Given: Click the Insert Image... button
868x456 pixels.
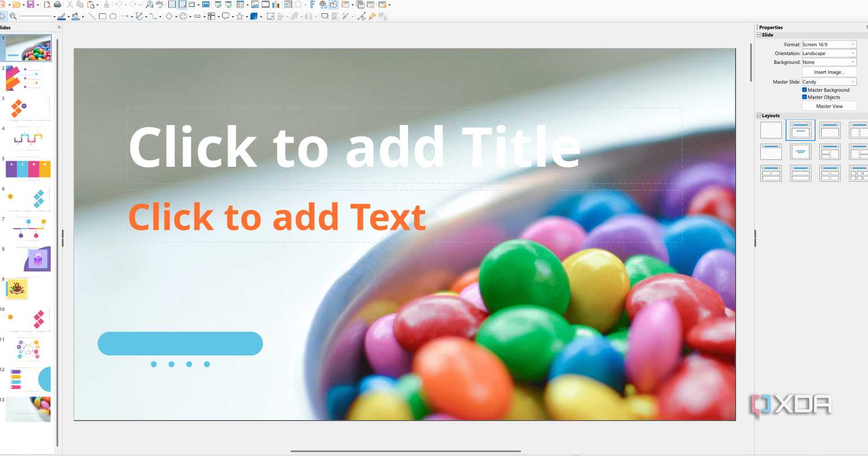Looking at the screenshot, I should (829, 72).
